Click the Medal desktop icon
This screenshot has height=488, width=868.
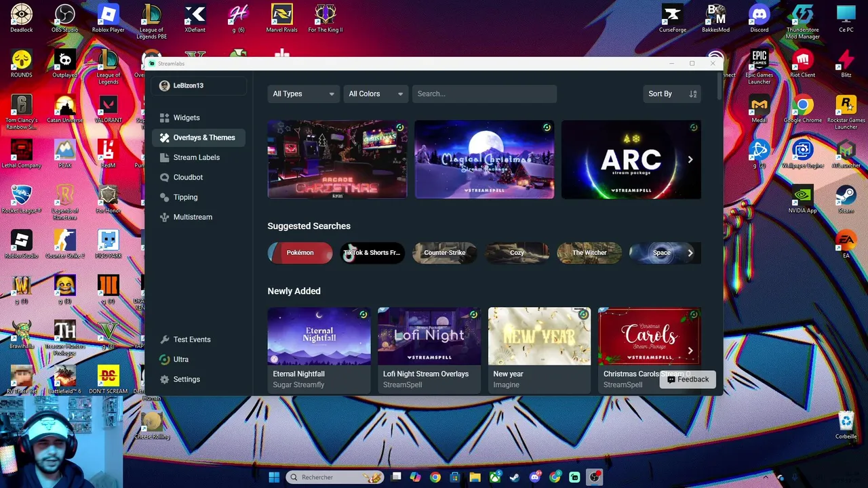[759, 109]
